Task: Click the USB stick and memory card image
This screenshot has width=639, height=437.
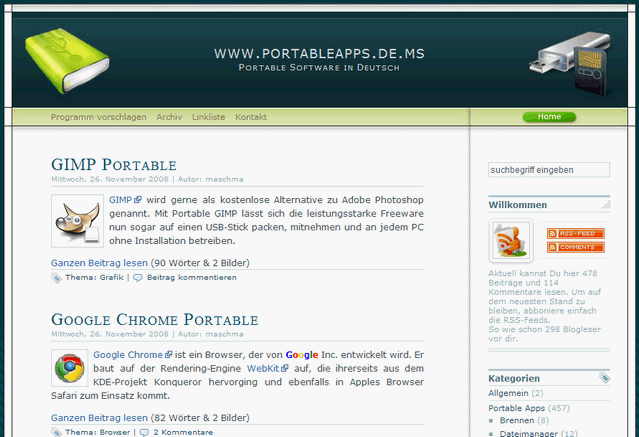Action: click(x=571, y=64)
